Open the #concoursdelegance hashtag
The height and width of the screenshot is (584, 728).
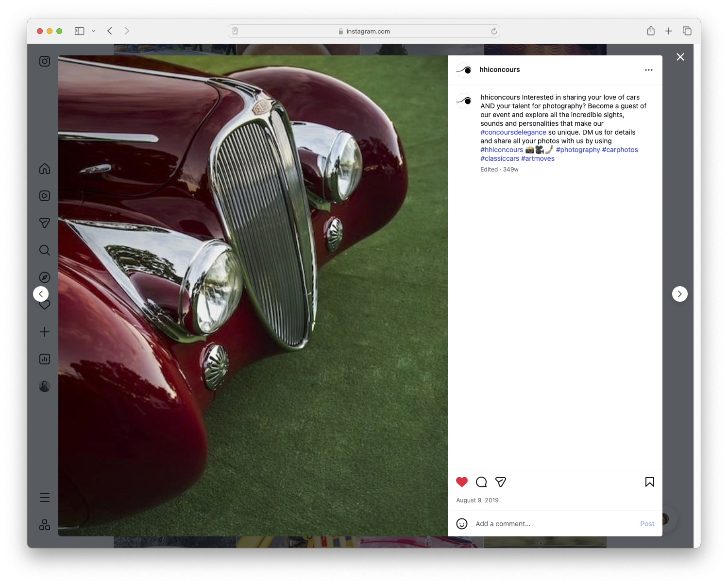tap(513, 132)
